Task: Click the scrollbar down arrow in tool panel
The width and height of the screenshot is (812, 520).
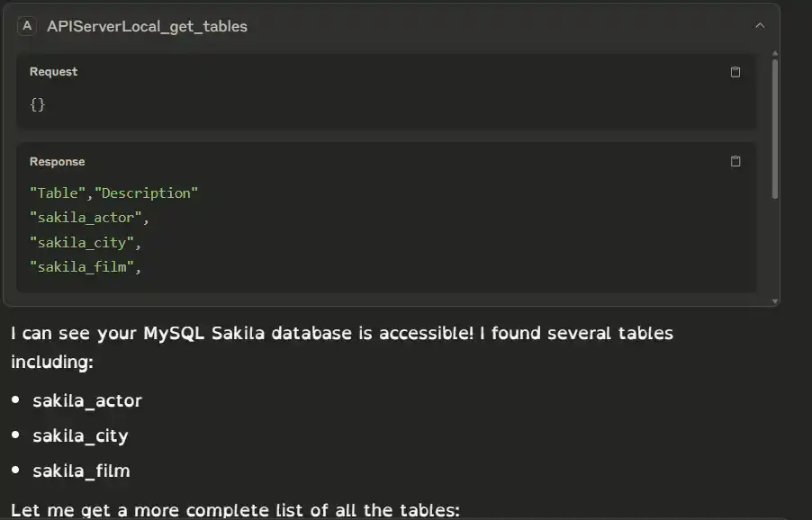Action: pos(774,300)
